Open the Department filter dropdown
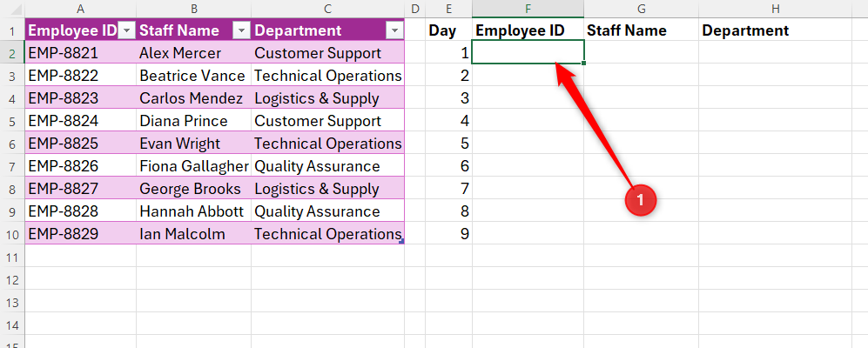Image resolution: width=868 pixels, height=348 pixels. point(394,31)
